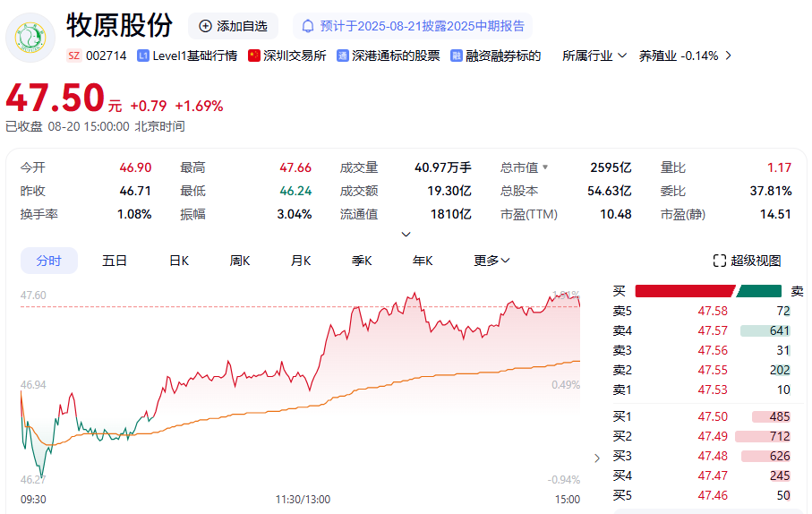This screenshot has height=514, width=812.
Task: Click the red 买 ratio bar
Action: [x=685, y=291]
